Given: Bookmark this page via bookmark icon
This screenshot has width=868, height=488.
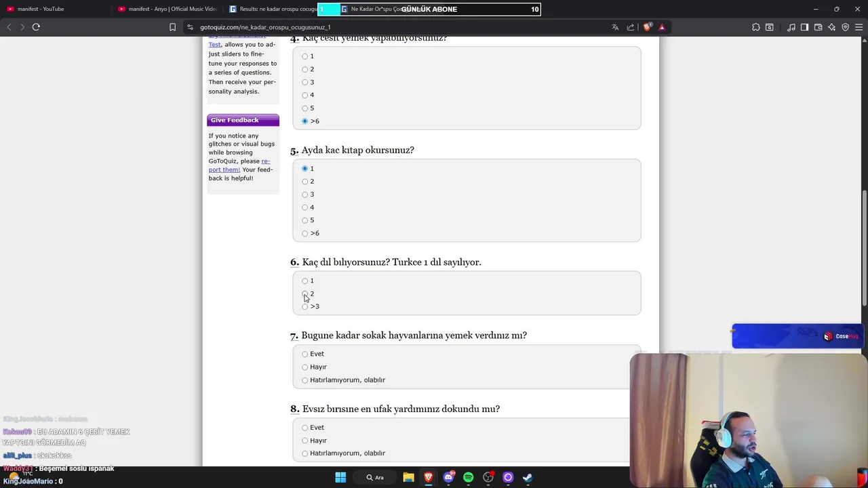Looking at the screenshot, I should 172,27.
